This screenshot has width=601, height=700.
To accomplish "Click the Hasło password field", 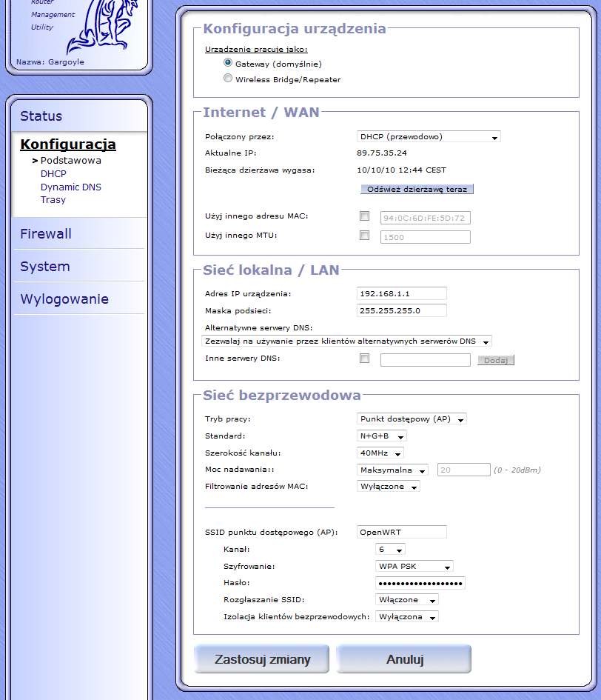I will (x=420, y=584).
